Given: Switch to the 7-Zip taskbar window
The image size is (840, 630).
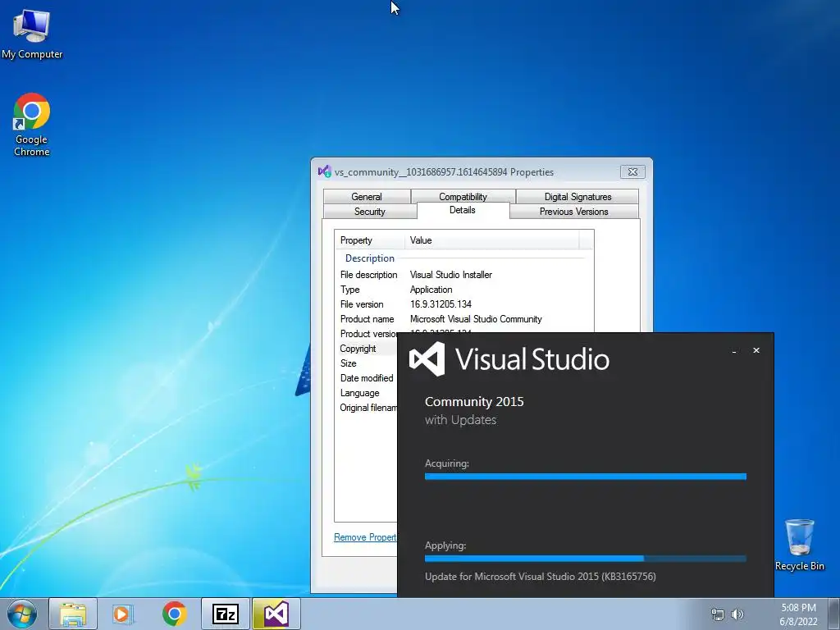Looking at the screenshot, I should [225, 614].
